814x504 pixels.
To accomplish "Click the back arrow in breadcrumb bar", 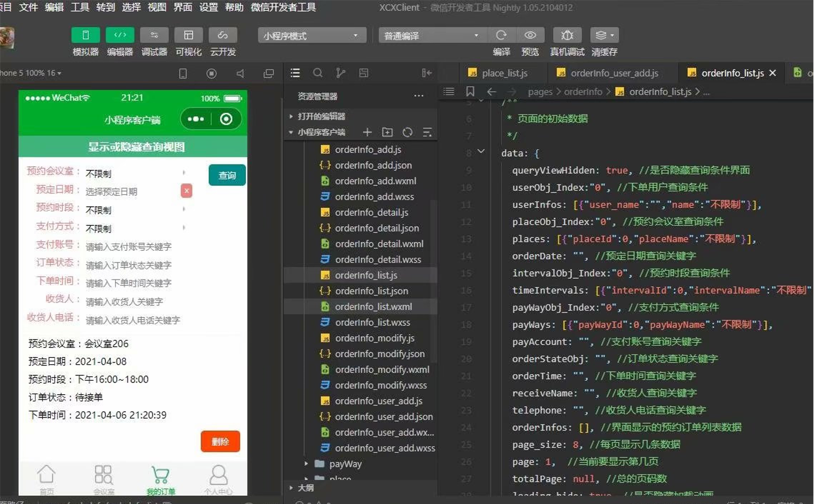I will (x=492, y=92).
